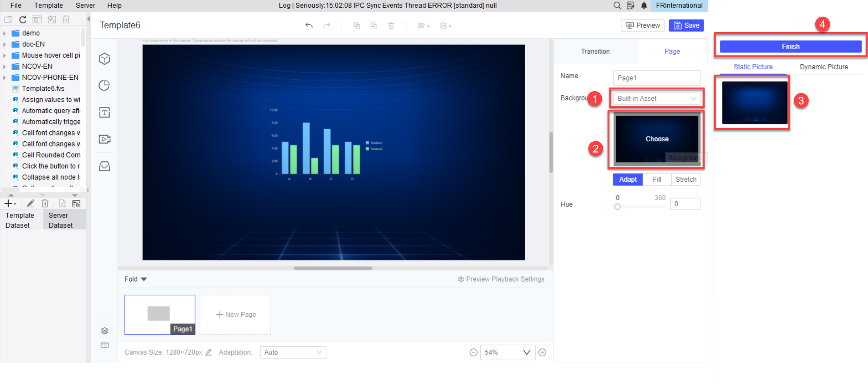Open the Built-in Asset dropdown
868x384 pixels.
point(657,99)
